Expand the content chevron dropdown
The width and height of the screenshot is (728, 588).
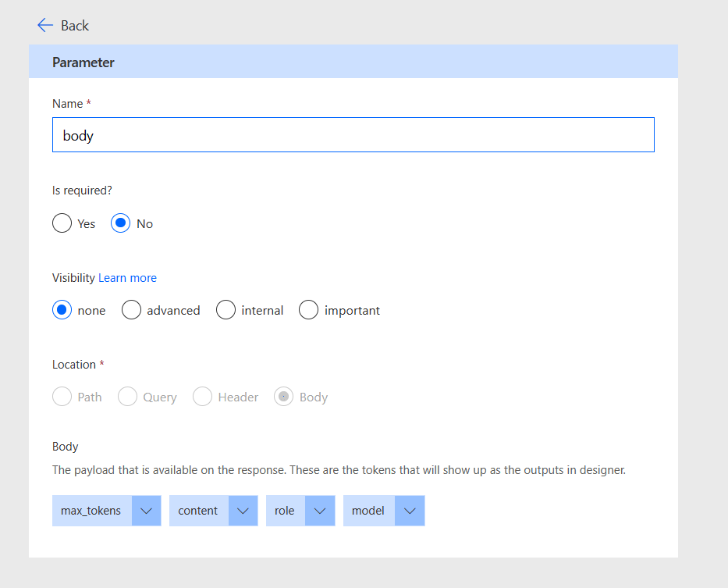click(x=243, y=511)
